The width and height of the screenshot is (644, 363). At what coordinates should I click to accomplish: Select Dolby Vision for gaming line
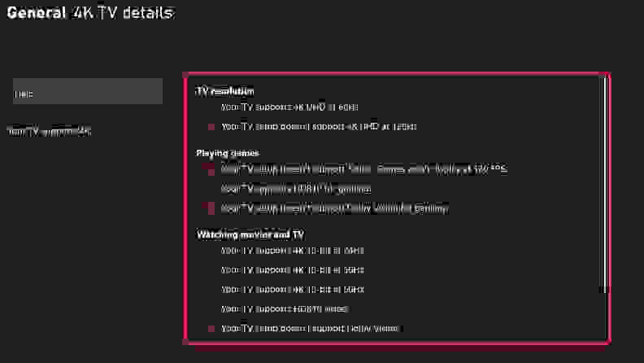pyautogui.click(x=335, y=208)
